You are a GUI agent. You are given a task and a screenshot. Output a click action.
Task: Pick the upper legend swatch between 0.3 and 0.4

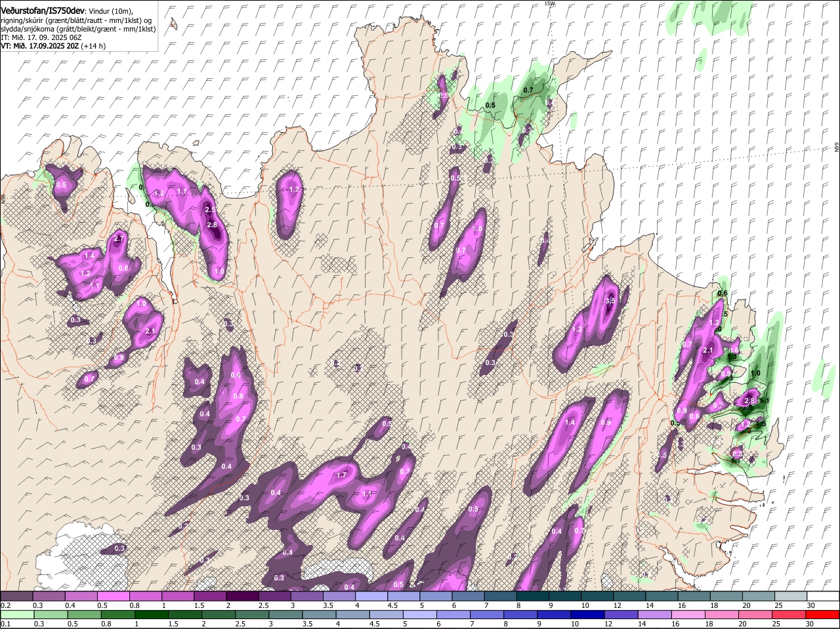pos(49,596)
